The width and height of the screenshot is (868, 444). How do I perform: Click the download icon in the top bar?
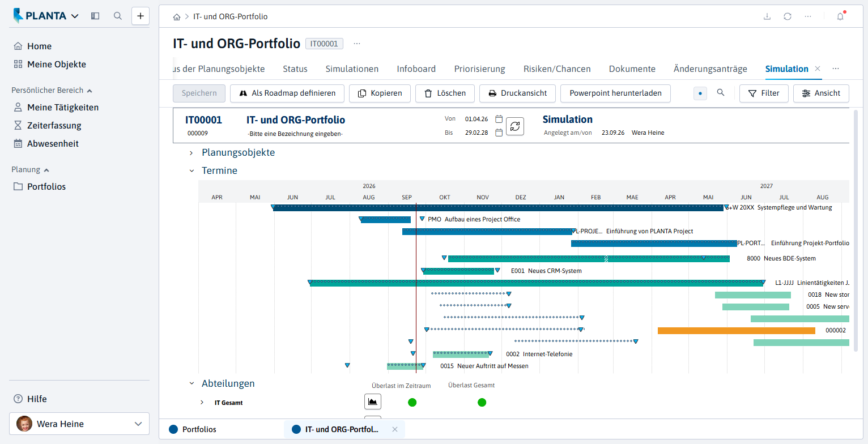point(767,16)
